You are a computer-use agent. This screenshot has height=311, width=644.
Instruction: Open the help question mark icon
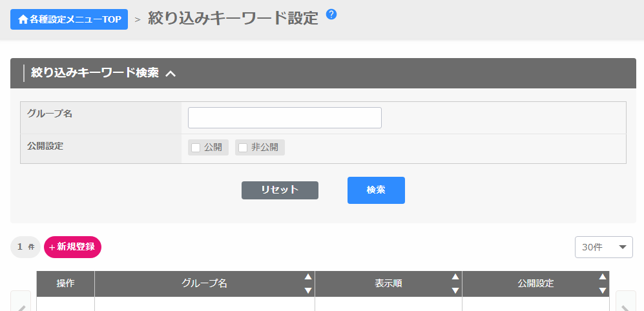(x=331, y=14)
